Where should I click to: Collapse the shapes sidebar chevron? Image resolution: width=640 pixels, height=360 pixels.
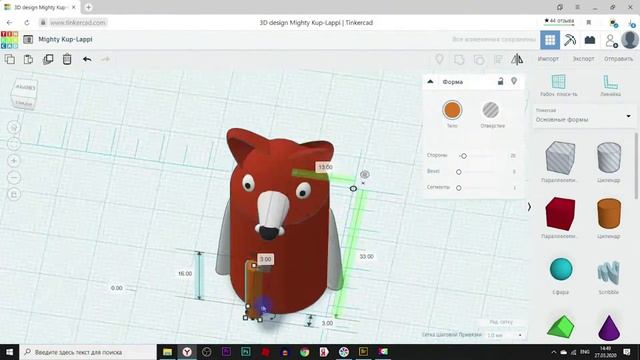[529, 207]
